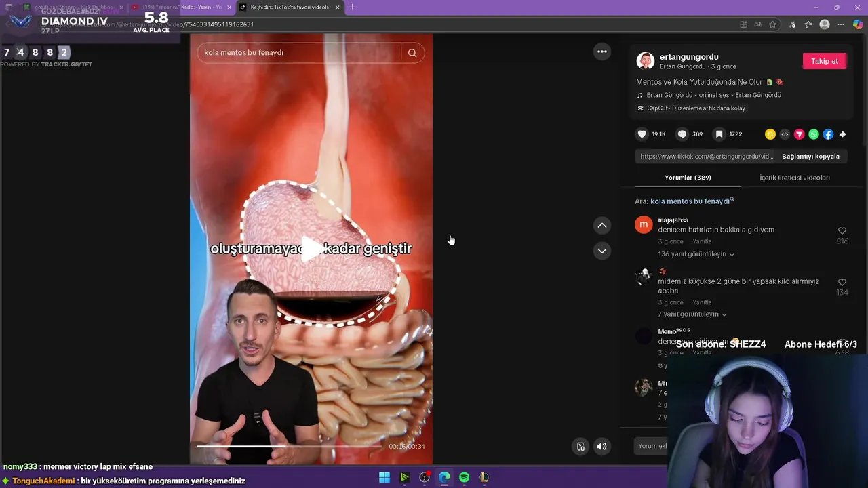868x488 pixels.
Task: Expand 7 yanıtı görüntüleyin replies
Action: [x=692, y=314]
